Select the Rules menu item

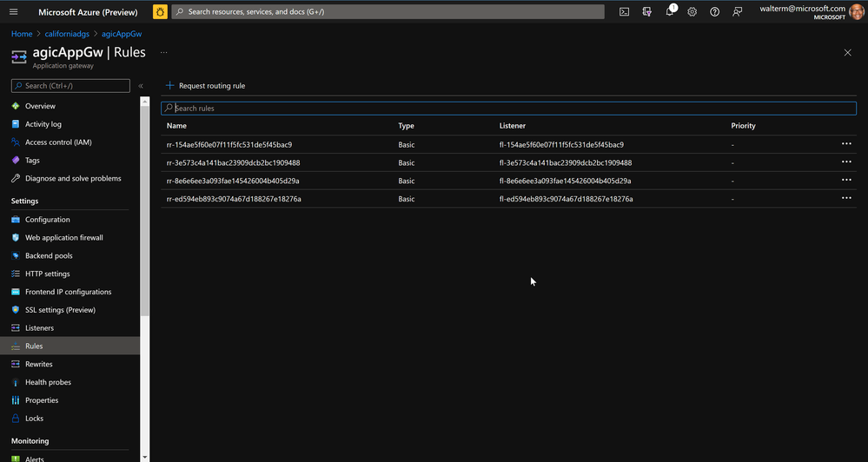pos(70,346)
